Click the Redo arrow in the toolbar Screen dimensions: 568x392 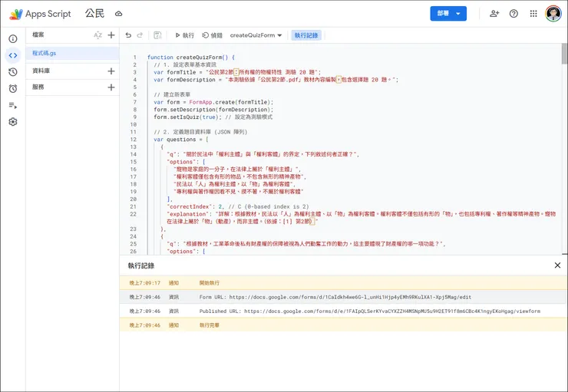(140, 35)
